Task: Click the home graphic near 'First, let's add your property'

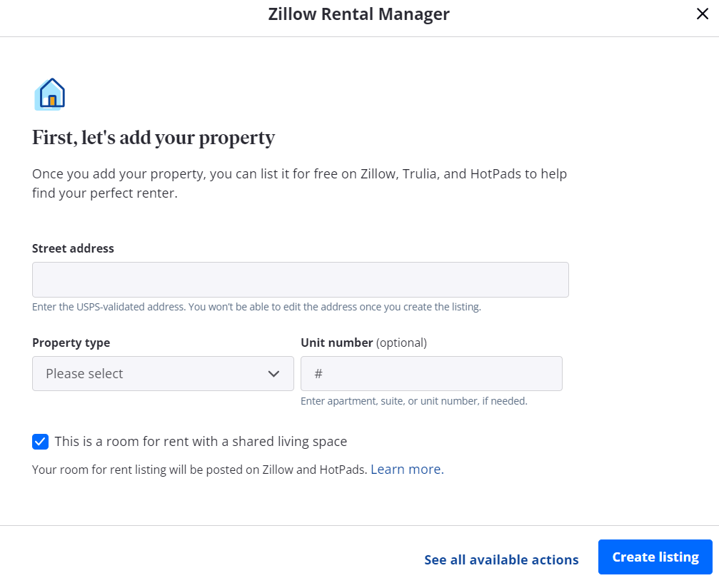Action: point(49,93)
